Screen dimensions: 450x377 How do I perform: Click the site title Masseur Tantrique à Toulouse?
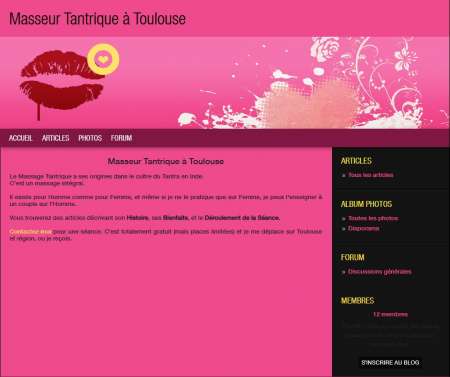coord(97,19)
